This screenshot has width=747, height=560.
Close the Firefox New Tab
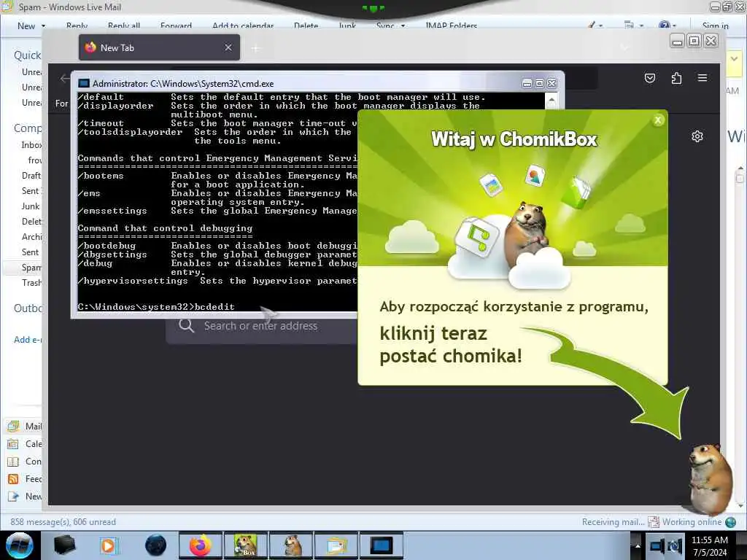[228, 47]
